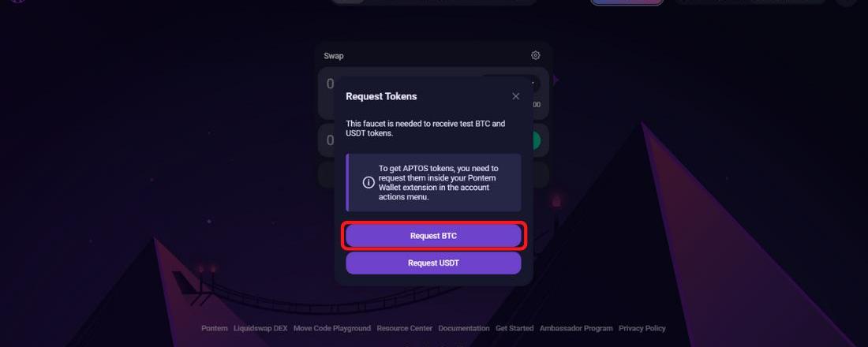
Task: Click the Get Started footer link
Action: (x=514, y=328)
